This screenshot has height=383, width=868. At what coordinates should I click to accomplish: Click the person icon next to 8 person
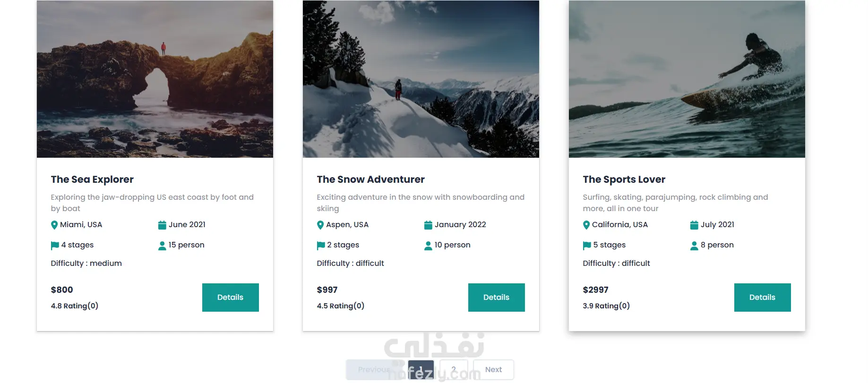pyautogui.click(x=694, y=246)
